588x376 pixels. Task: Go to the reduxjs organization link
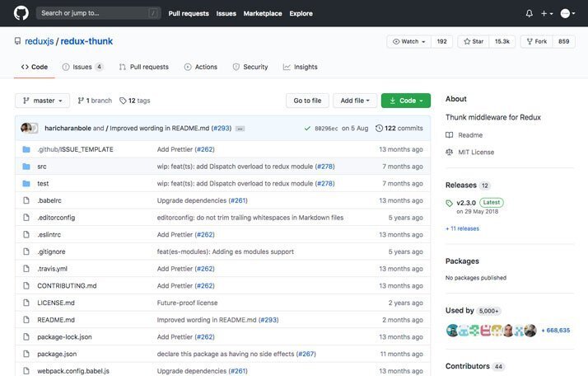click(x=40, y=41)
